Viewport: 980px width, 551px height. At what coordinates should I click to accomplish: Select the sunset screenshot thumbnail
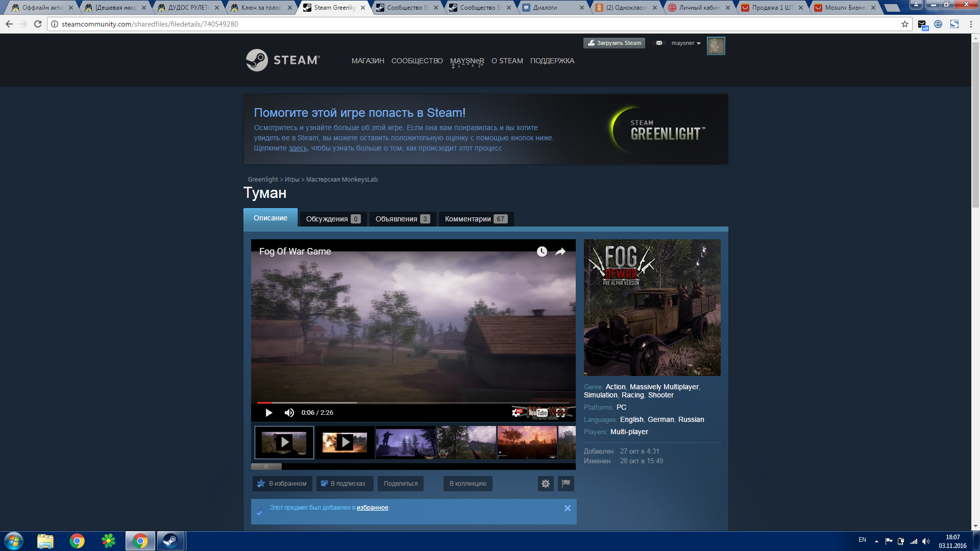[527, 442]
